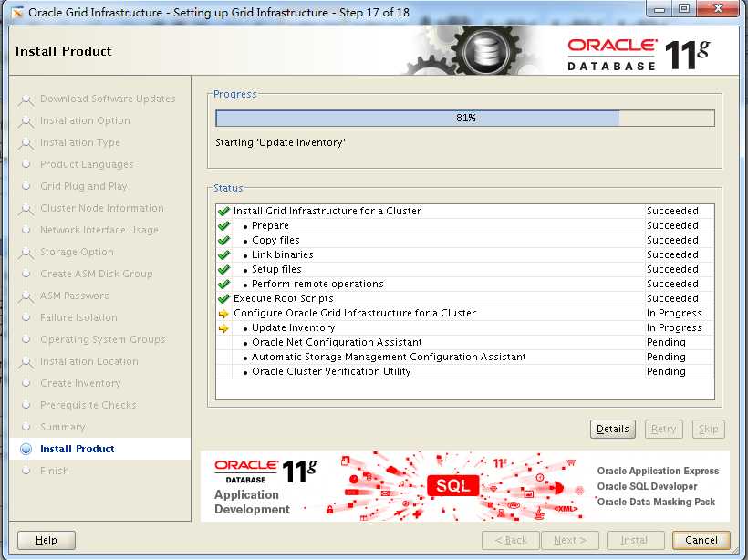Select the Install Product step in sidebar

pyautogui.click(x=78, y=449)
